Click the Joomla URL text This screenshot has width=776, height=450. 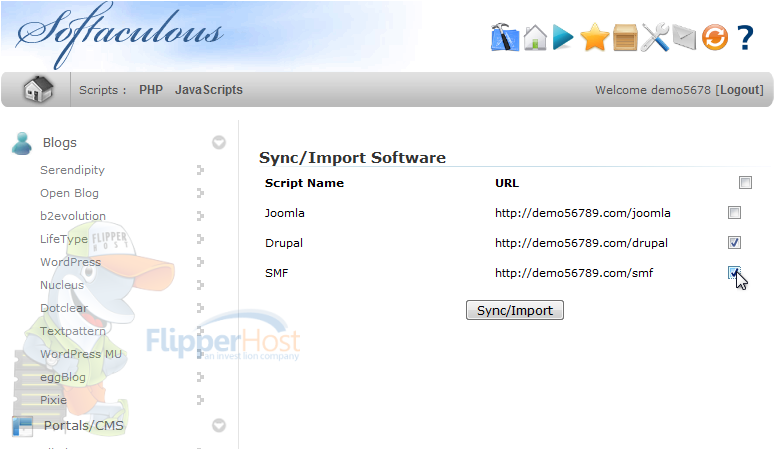click(x=582, y=213)
